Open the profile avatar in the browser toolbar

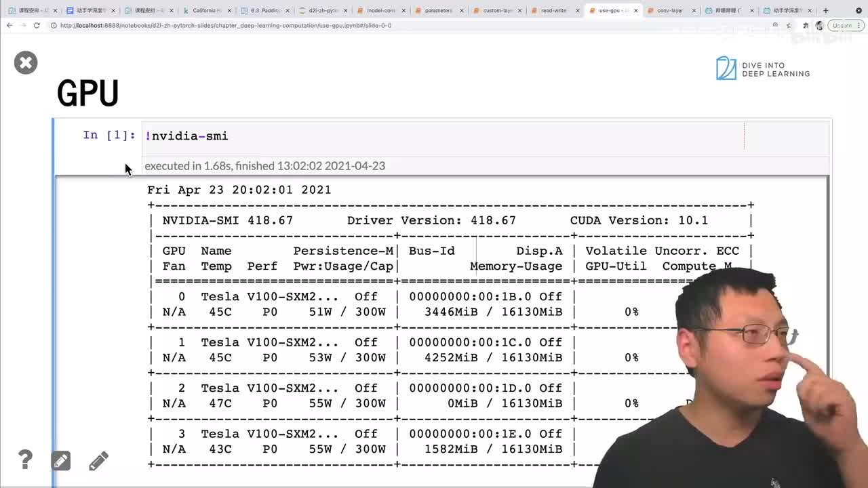819,25
